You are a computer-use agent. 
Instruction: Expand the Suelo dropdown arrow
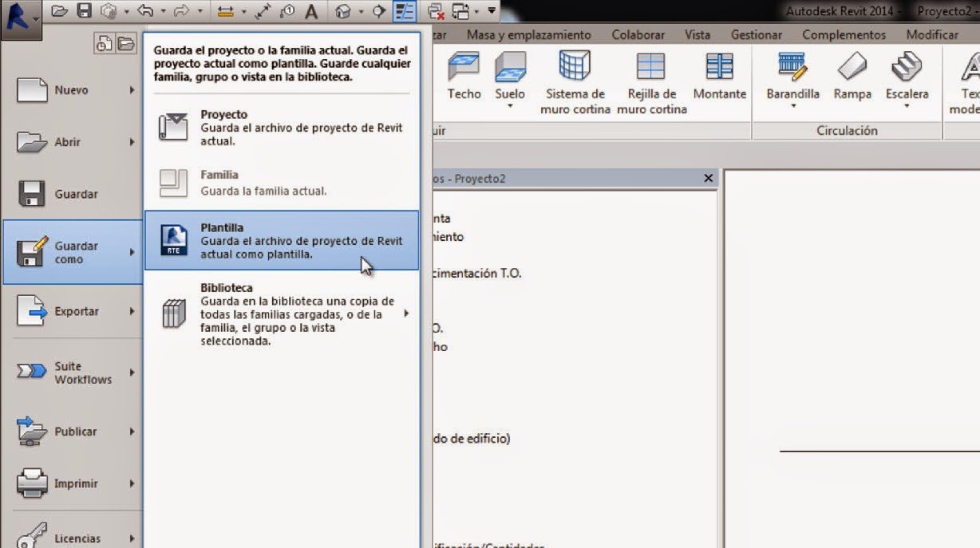point(510,107)
